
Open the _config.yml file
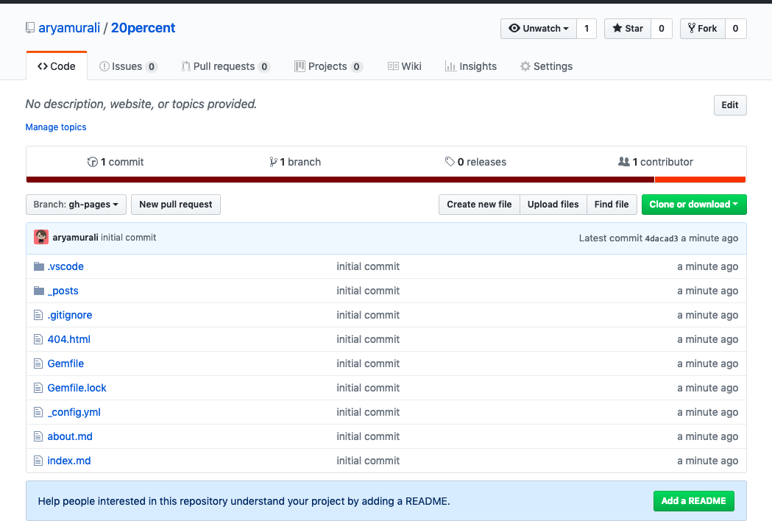[x=74, y=412]
